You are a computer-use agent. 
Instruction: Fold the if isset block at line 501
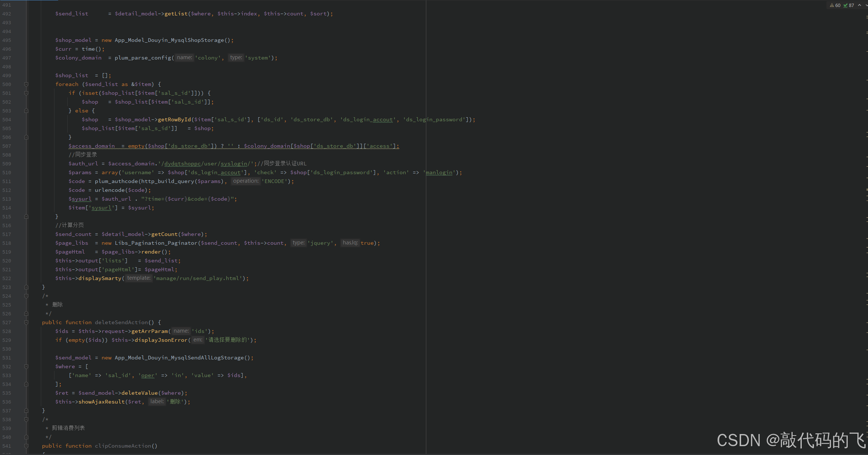click(26, 93)
